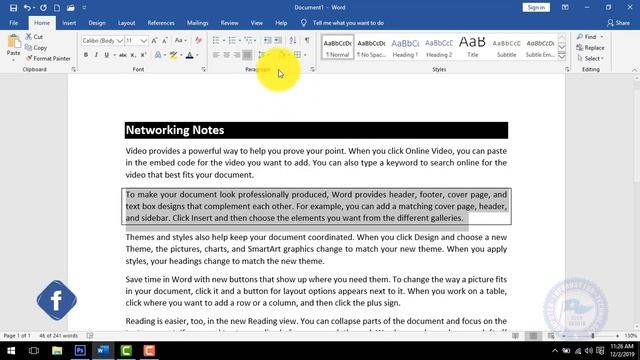
Task: Sort selected text
Action: (x=293, y=40)
